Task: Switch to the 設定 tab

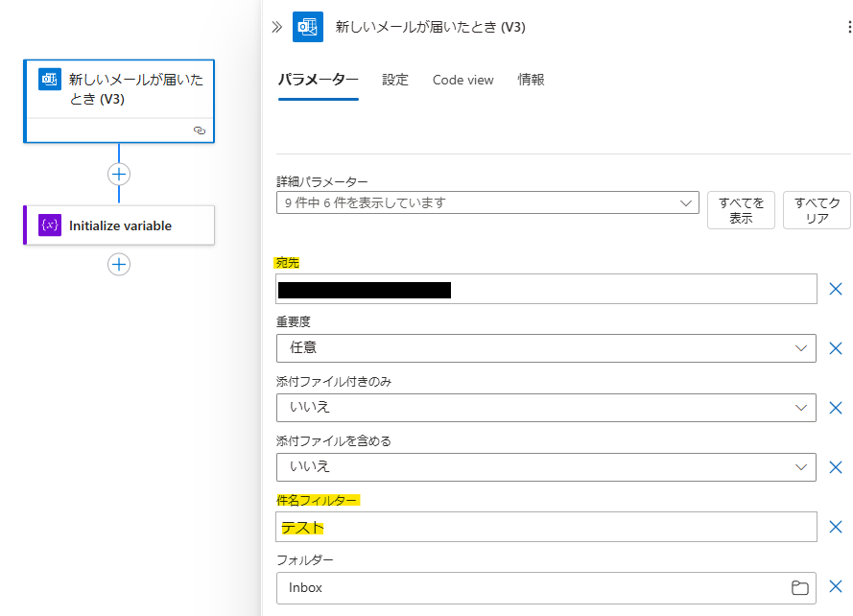Action: click(395, 80)
